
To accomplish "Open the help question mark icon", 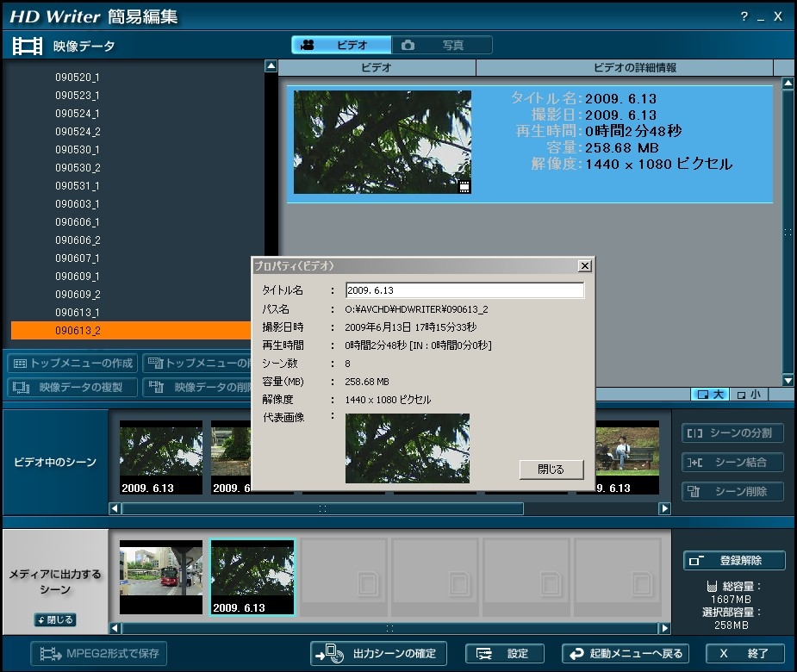I will [744, 16].
